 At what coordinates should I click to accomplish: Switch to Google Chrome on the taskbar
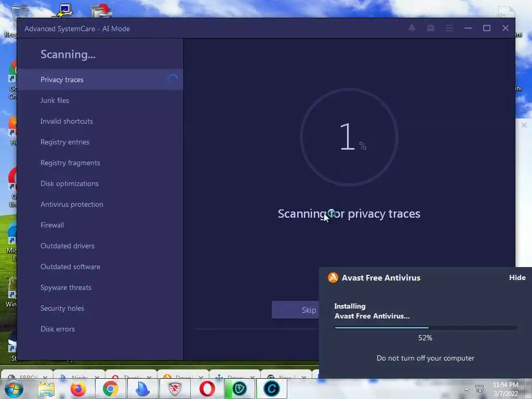coord(110,389)
